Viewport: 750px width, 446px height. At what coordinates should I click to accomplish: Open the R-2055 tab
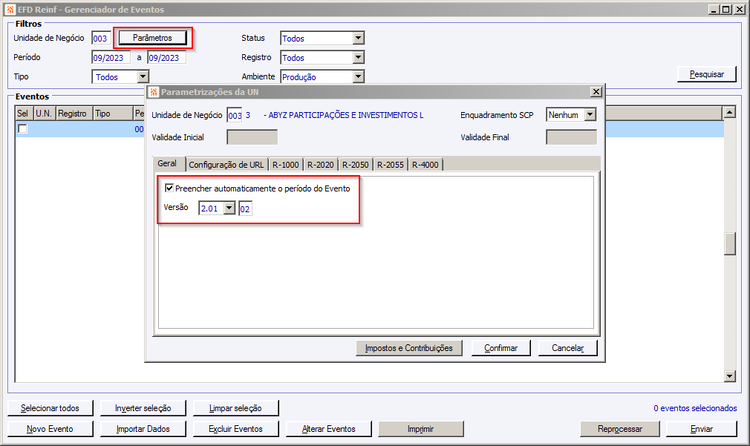(x=390, y=165)
